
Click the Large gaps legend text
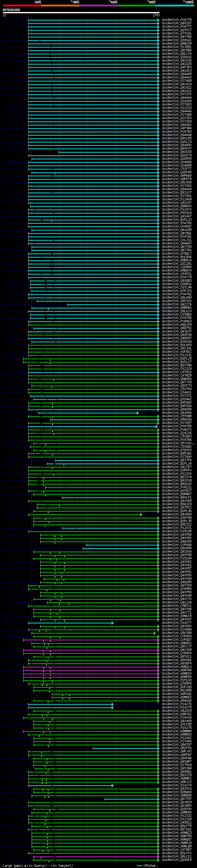tap(38, 865)
